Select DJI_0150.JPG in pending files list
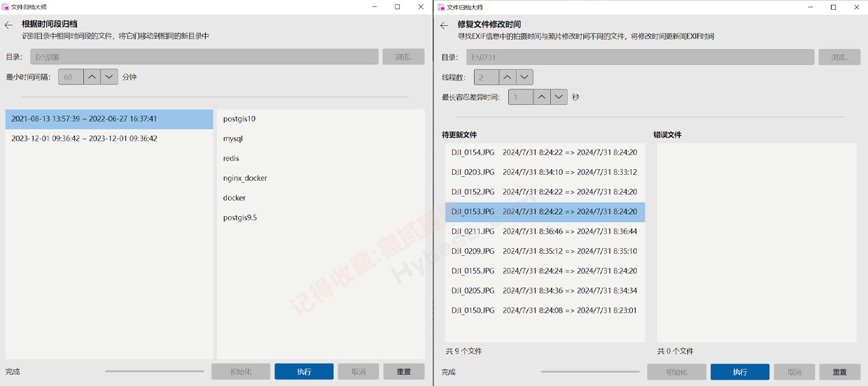This screenshot has width=868, height=386. 545,310
